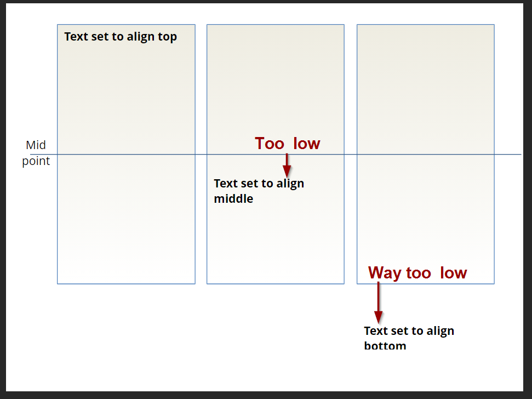Viewport: 532px width, 399px height.
Task: Click the word "bottom" beneath right box
Action: pos(385,346)
